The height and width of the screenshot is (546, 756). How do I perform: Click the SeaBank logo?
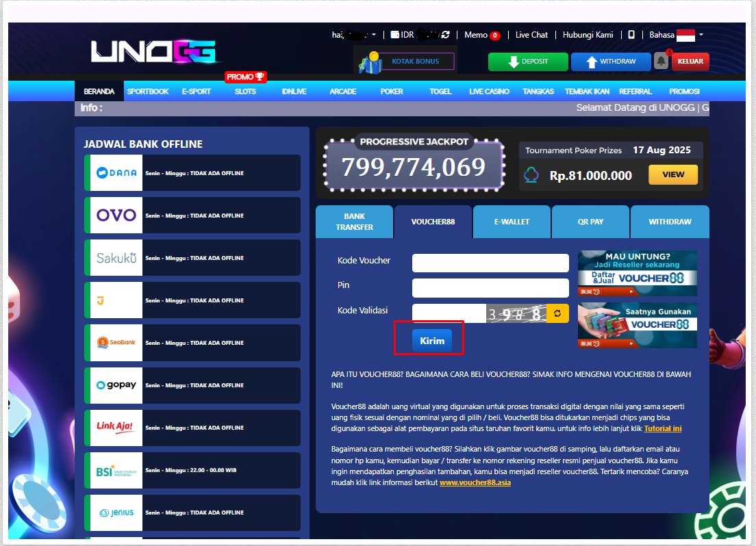(116, 343)
